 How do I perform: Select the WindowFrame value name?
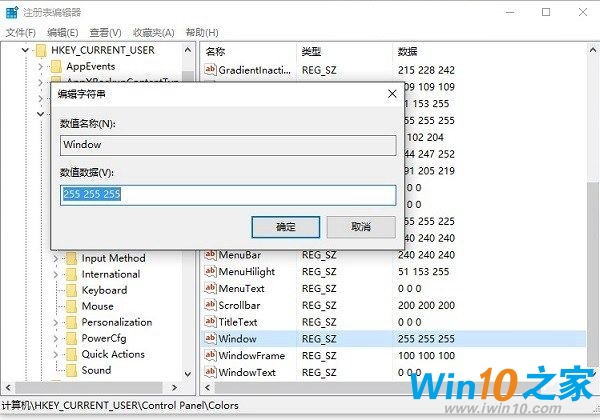pos(251,356)
